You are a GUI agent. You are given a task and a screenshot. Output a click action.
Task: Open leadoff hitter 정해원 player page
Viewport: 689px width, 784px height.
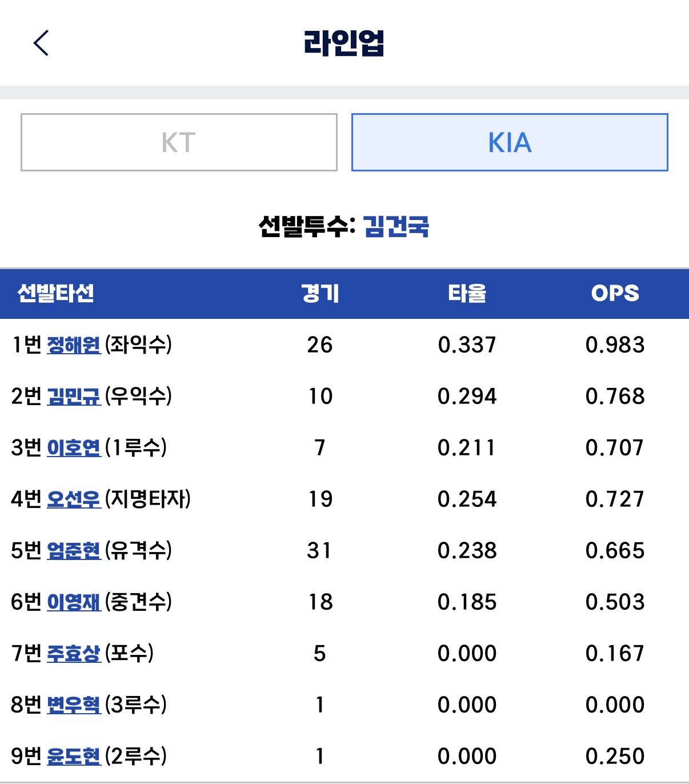[74, 345]
